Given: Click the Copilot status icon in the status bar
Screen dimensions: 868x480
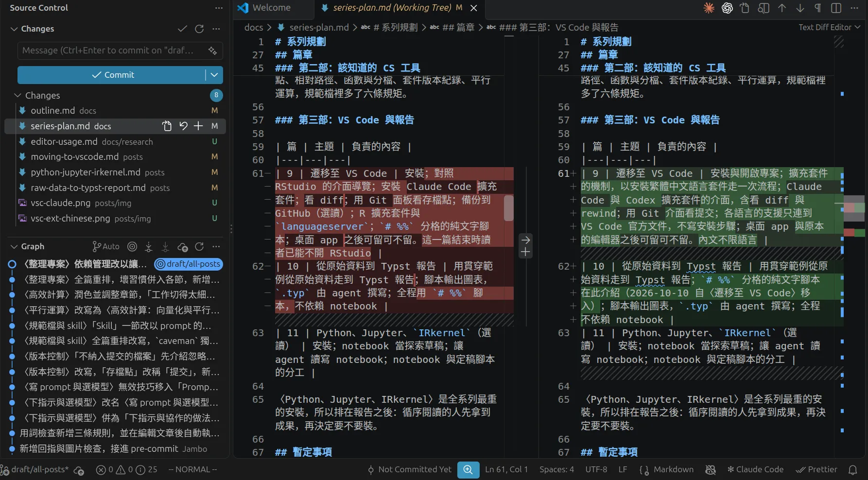Looking at the screenshot, I should click(711, 470).
